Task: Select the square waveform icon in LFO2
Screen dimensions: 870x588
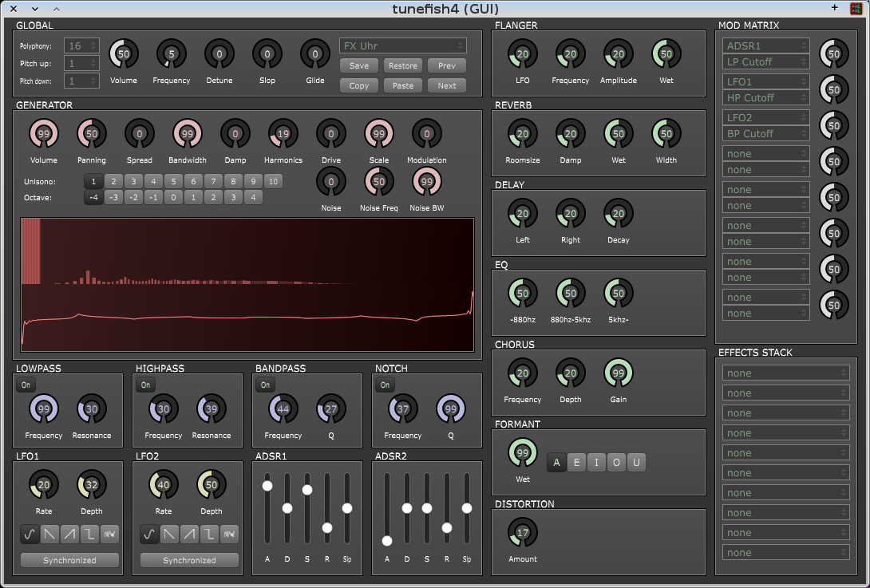Action: coord(209,535)
